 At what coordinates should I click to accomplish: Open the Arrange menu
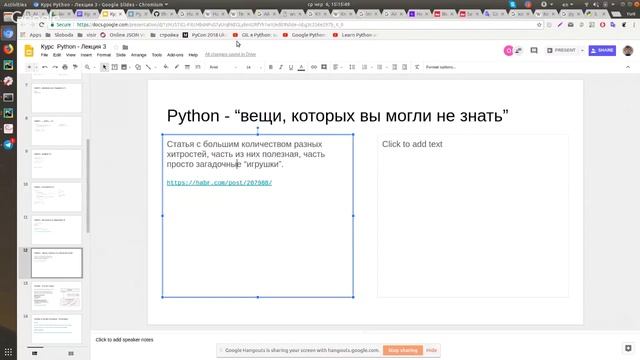pos(138,55)
